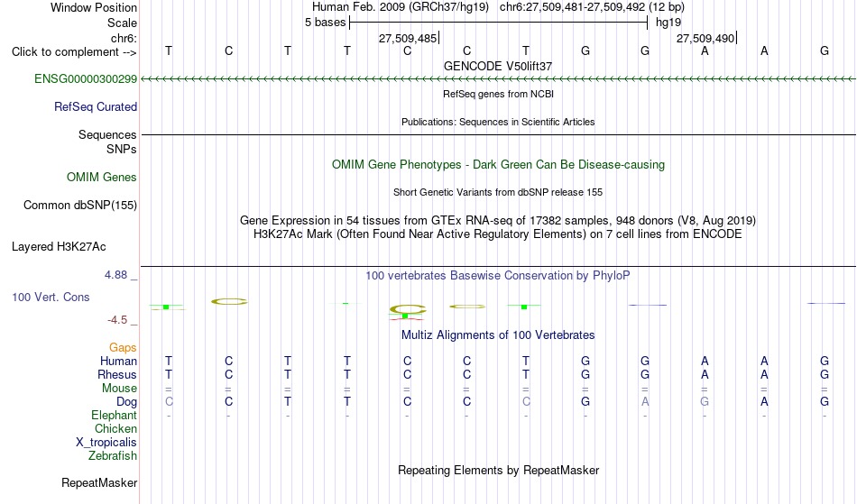
Task: Click 'Repeating Elements by RepeatMasker' title
Action: coord(499,471)
